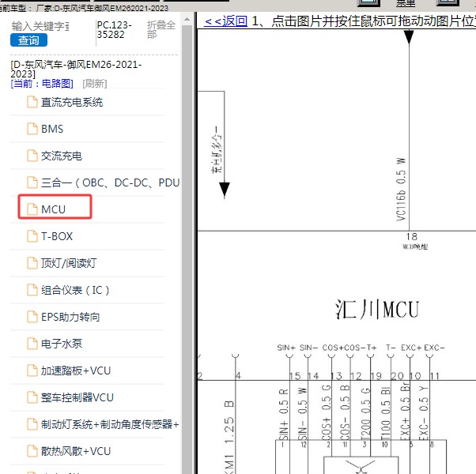Open the 三合一 (OBC、DC-DC、PDU) entry

click(110, 182)
